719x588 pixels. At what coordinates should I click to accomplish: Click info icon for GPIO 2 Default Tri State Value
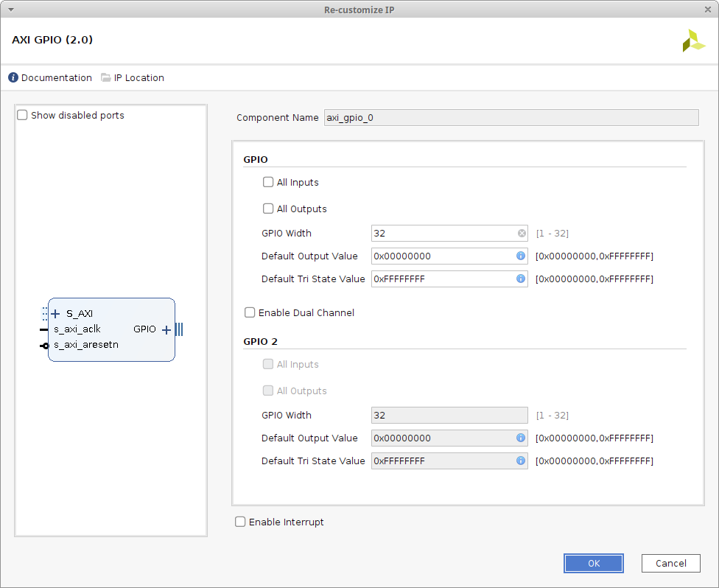(x=520, y=461)
